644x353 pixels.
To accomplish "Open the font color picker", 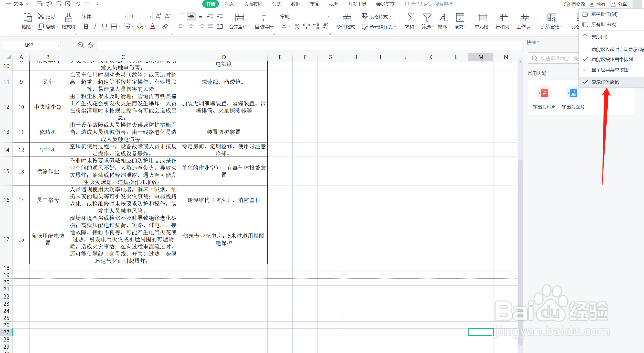I will click(157, 26).
